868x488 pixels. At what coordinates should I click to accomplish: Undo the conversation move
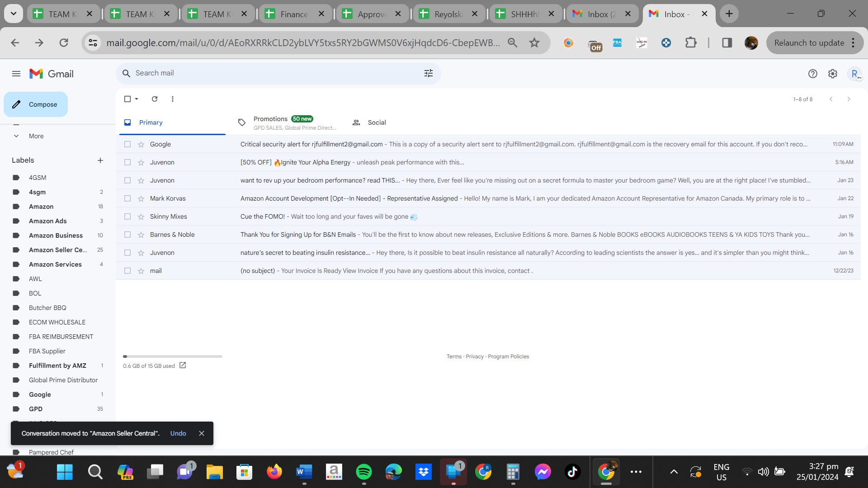[x=178, y=433]
